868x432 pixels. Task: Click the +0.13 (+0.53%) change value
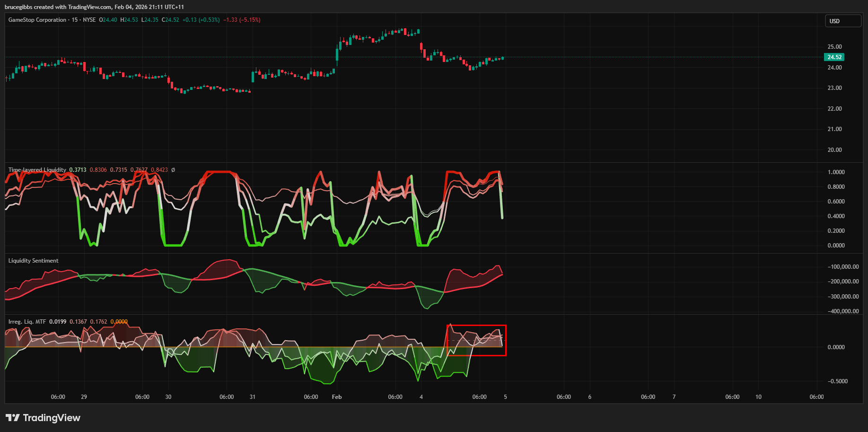[x=201, y=20]
